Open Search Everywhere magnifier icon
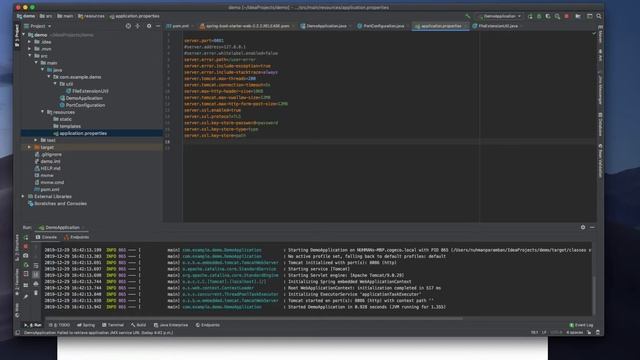The height and width of the screenshot is (360, 640). click(x=599, y=16)
